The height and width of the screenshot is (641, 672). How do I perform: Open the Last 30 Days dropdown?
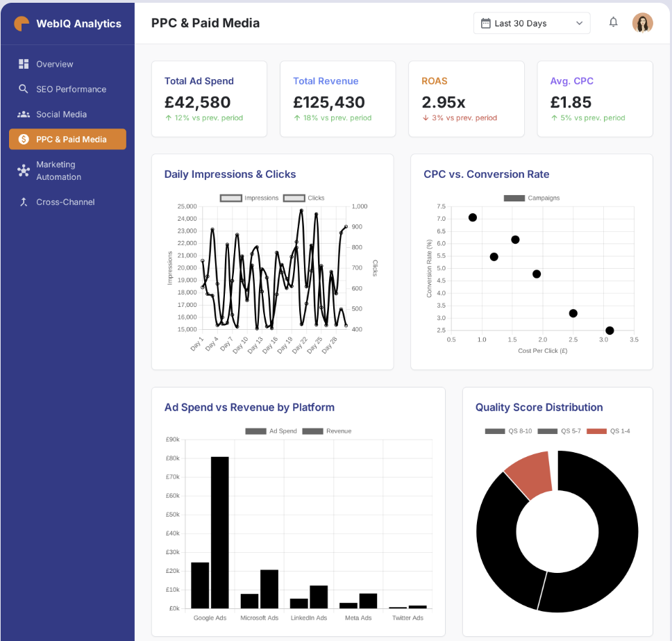click(531, 23)
